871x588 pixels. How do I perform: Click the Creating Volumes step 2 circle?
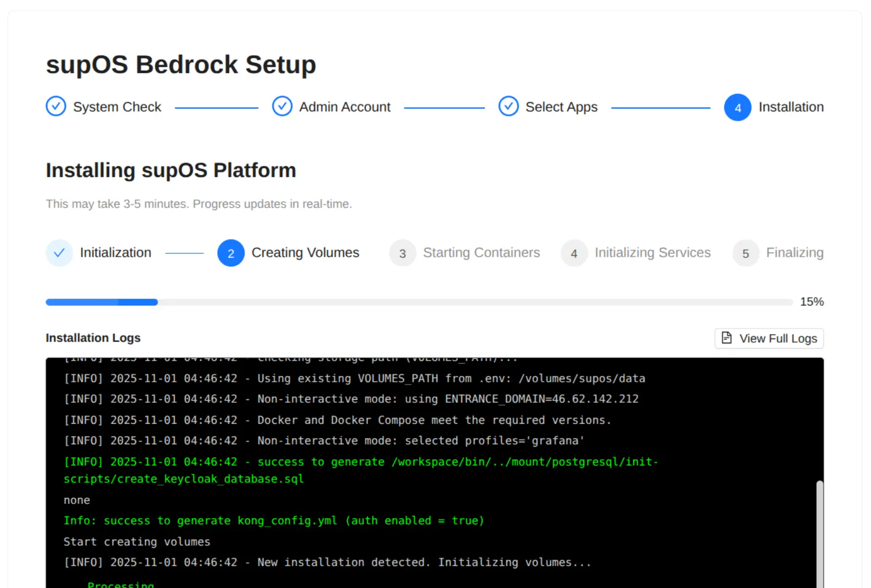coord(230,253)
